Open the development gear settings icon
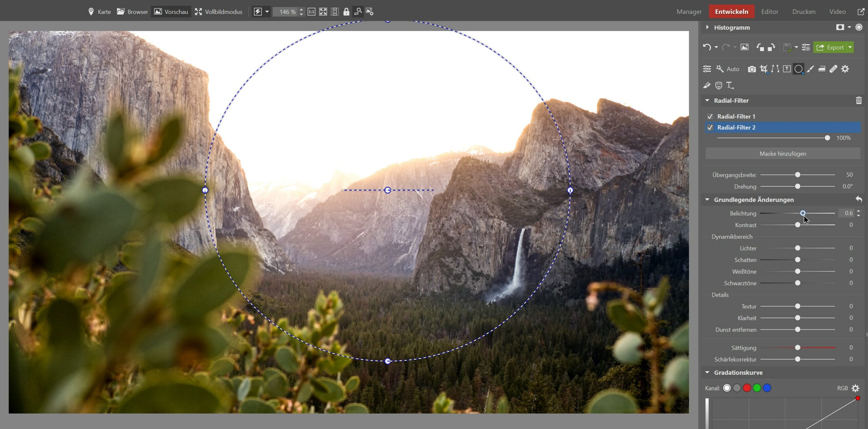This screenshot has height=429, width=868. click(845, 69)
